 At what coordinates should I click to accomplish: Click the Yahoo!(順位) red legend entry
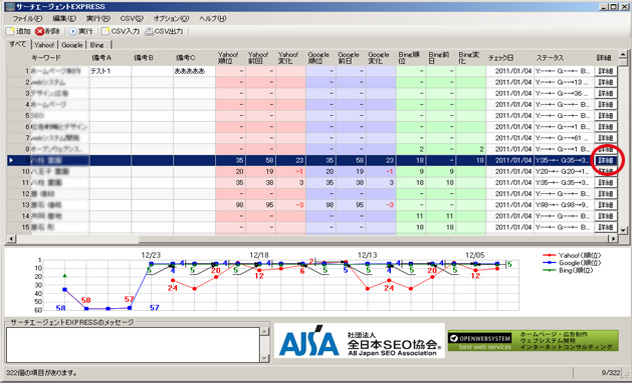(x=572, y=255)
